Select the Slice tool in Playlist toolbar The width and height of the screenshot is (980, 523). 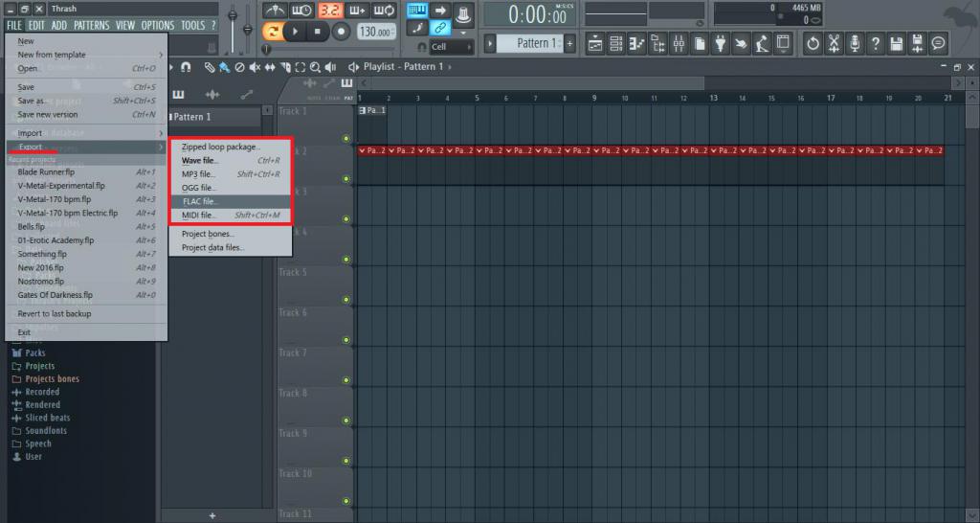(285, 67)
